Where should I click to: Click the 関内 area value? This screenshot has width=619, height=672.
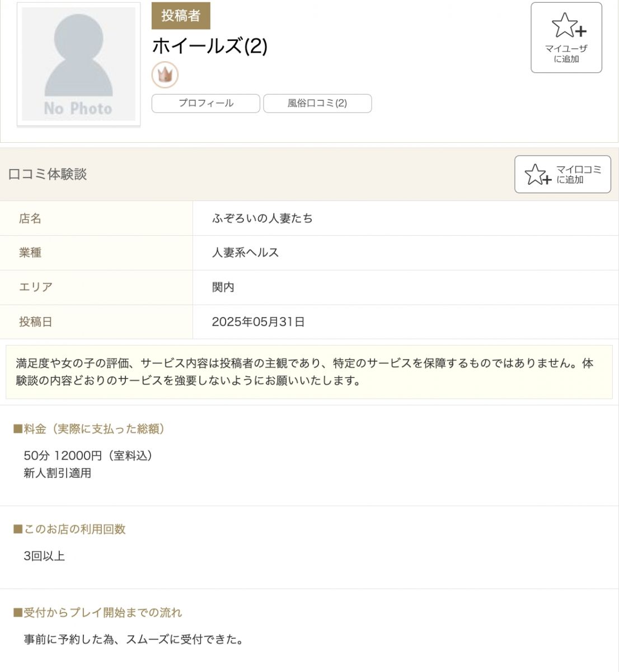pyautogui.click(x=223, y=287)
